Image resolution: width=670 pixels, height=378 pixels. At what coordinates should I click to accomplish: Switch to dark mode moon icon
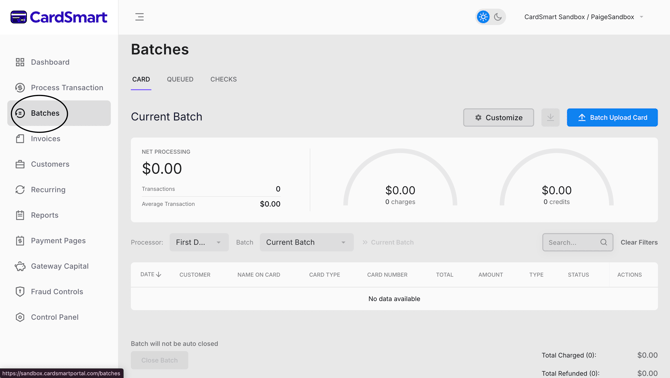tap(498, 17)
